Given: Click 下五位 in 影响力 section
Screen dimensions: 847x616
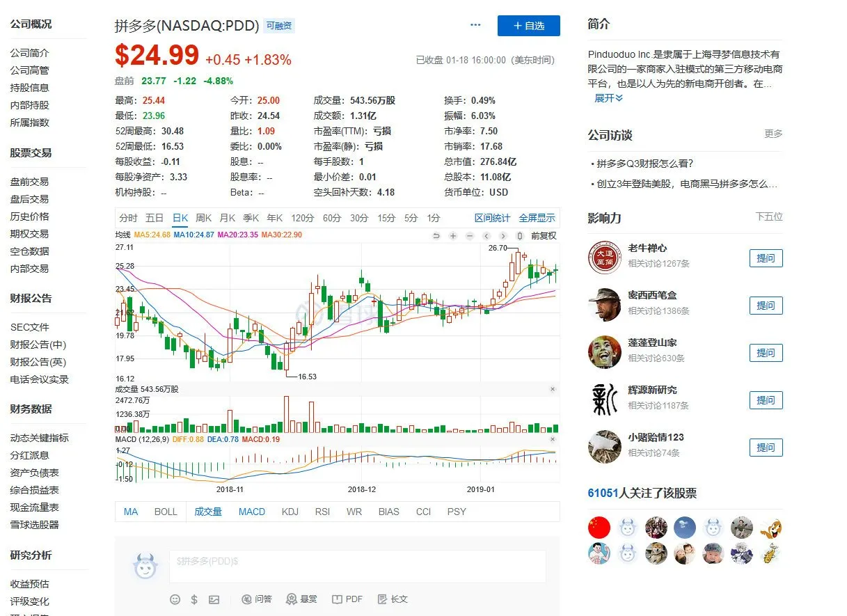Looking at the screenshot, I should (x=769, y=217).
